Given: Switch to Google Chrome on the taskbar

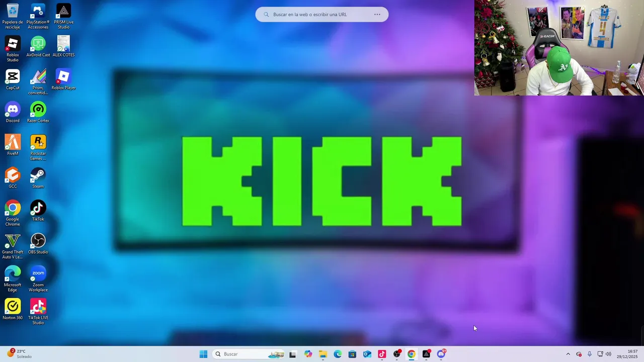Looking at the screenshot, I should pyautogui.click(x=412, y=354).
